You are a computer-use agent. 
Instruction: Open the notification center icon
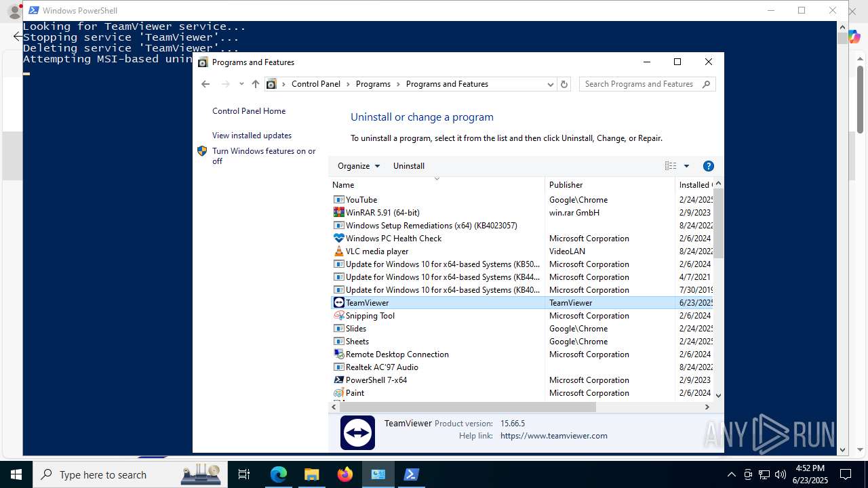(x=846, y=474)
